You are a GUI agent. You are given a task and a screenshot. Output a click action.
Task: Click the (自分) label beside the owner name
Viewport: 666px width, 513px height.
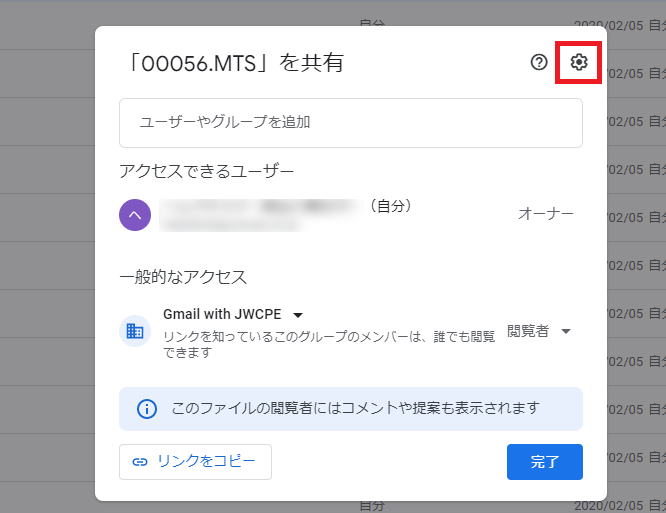[390, 206]
